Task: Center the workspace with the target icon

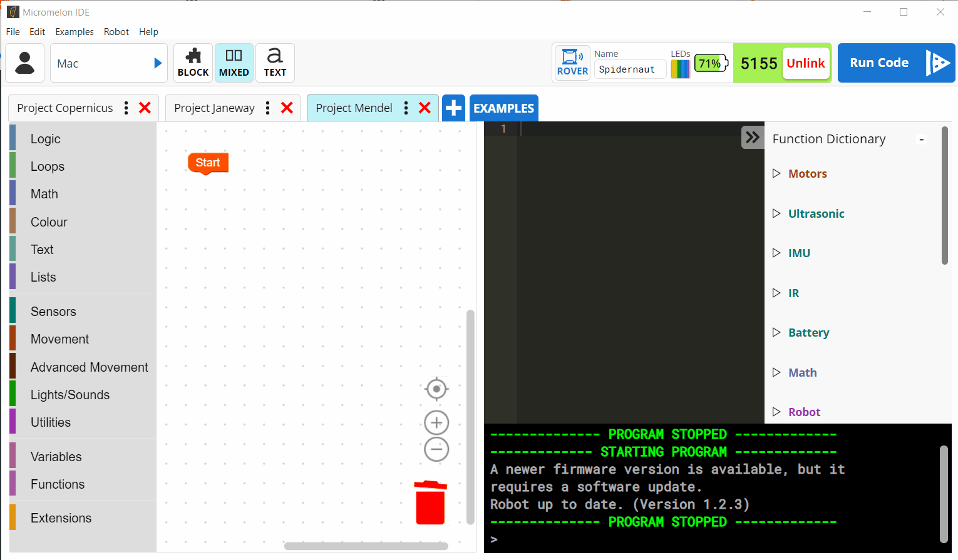Action: pos(436,389)
